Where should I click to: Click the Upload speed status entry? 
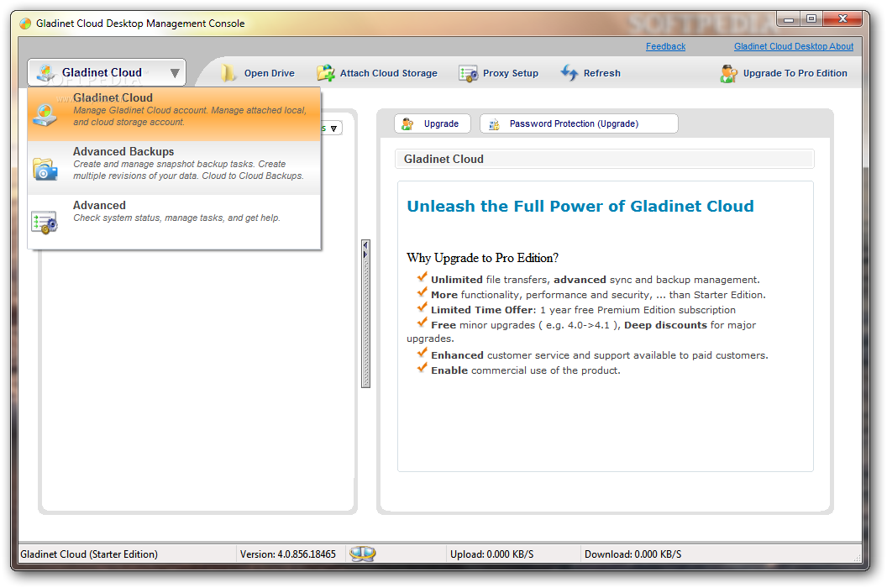[x=491, y=554]
